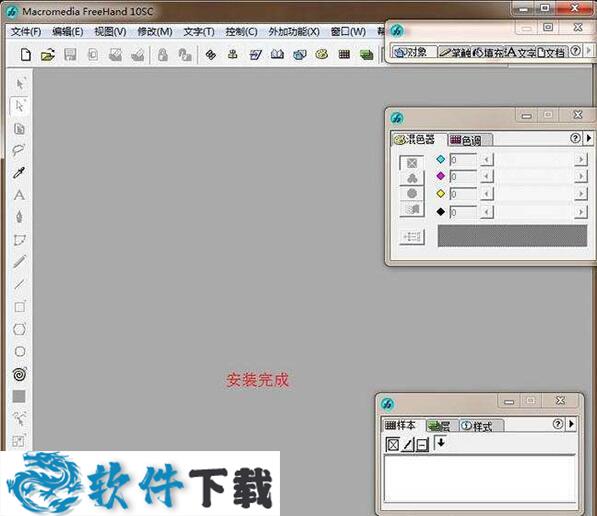Open the 文字(T) menu

[x=199, y=32]
